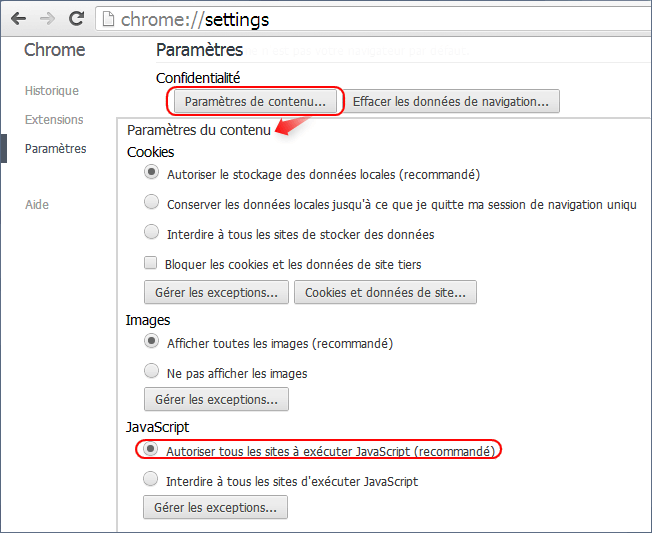Select Conserver les données locales jusqu'à session
This screenshot has width=652, height=533.
(151, 202)
